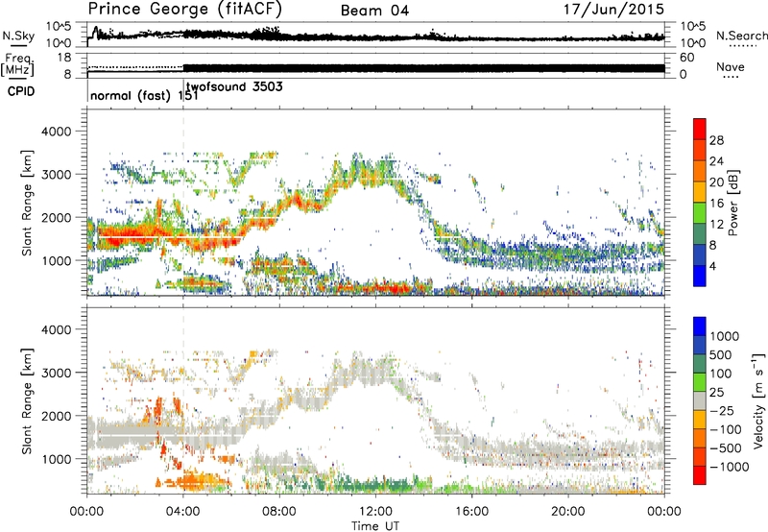The image size is (768, 532).
Task: Click the '-500' tick on Velocity colorbar
Action: click(726, 448)
